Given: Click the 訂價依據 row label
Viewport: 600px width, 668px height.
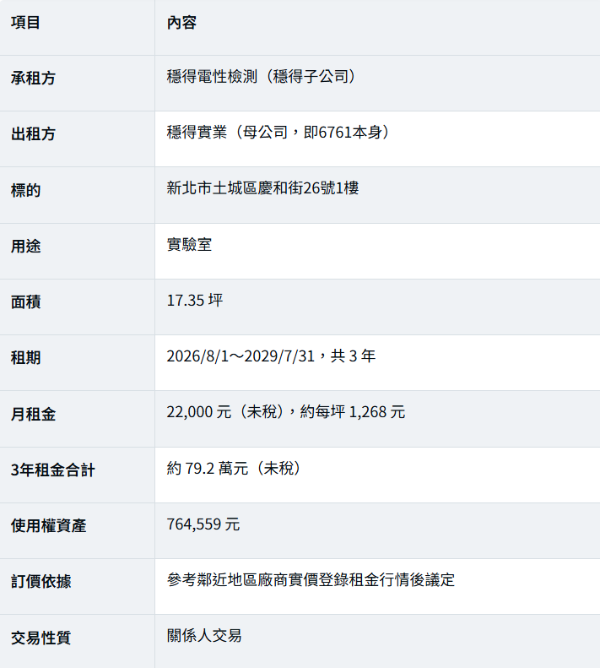Looking at the screenshot, I should (41, 582).
